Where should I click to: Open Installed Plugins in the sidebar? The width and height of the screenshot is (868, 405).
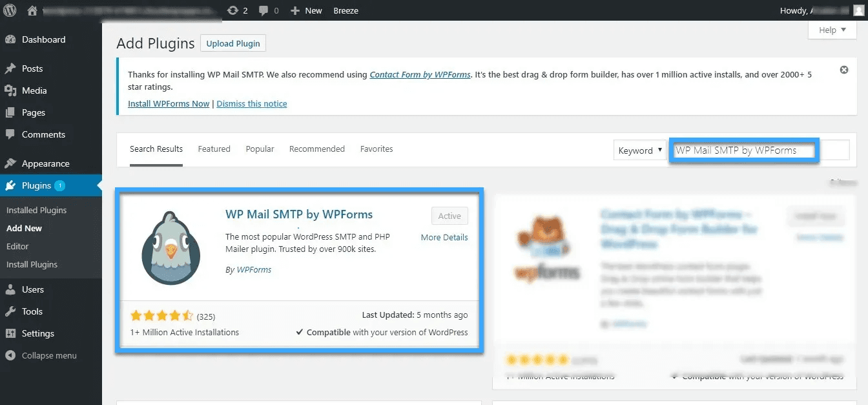tap(36, 210)
